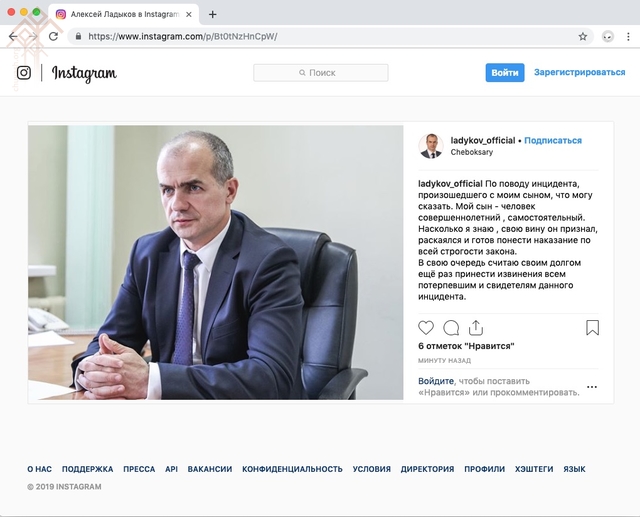Screen dimensions: 640x517
Task: Open a new tab with the plus button
Action: pyautogui.click(x=212, y=14)
